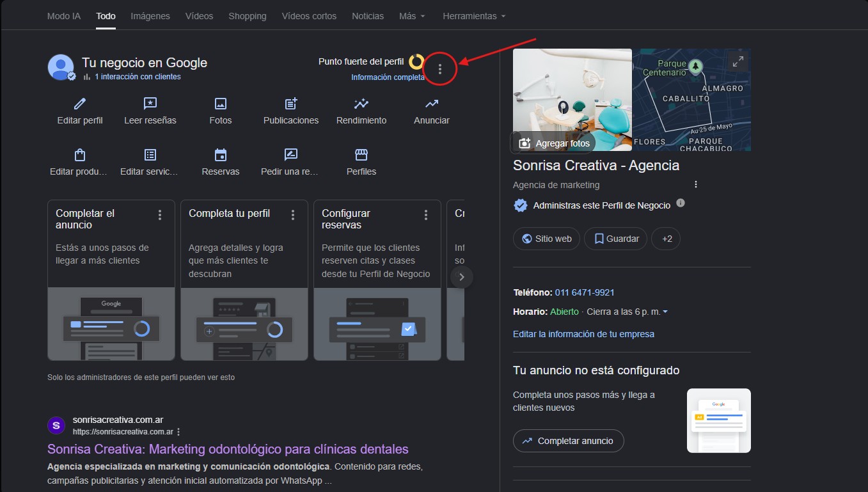868x492 pixels.
Task: Expand the map with fullscreen icon
Action: [x=738, y=61]
